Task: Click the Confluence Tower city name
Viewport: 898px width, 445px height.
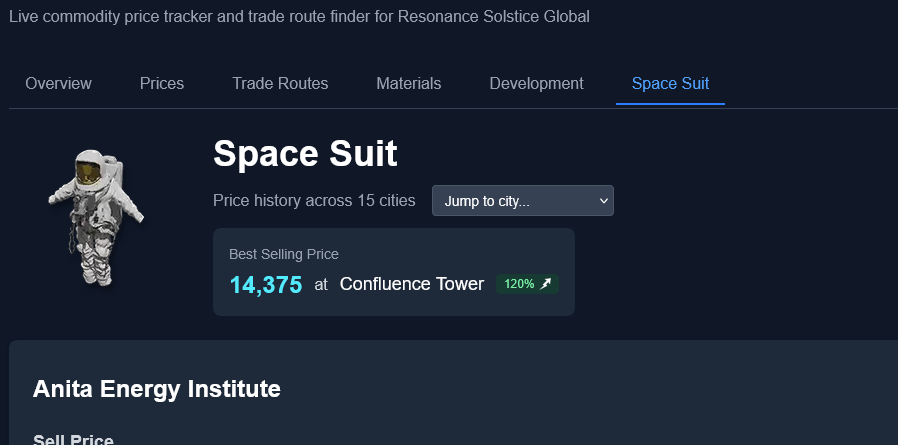Action: pyautogui.click(x=412, y=284)
